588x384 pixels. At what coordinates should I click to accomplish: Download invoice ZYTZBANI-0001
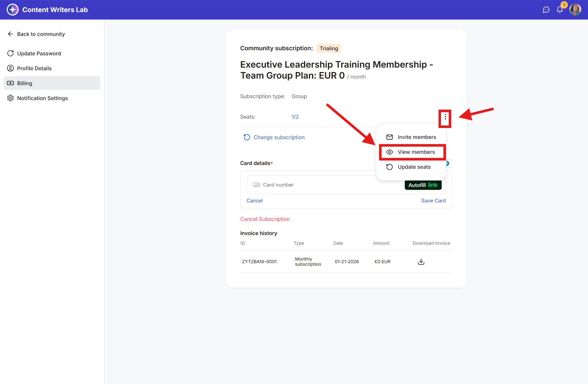(x=421, y=261)
